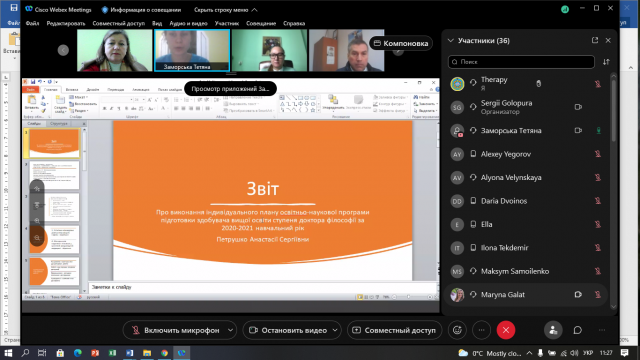Open the Файл menu
640x360 pixels.
tap(32, 23)
